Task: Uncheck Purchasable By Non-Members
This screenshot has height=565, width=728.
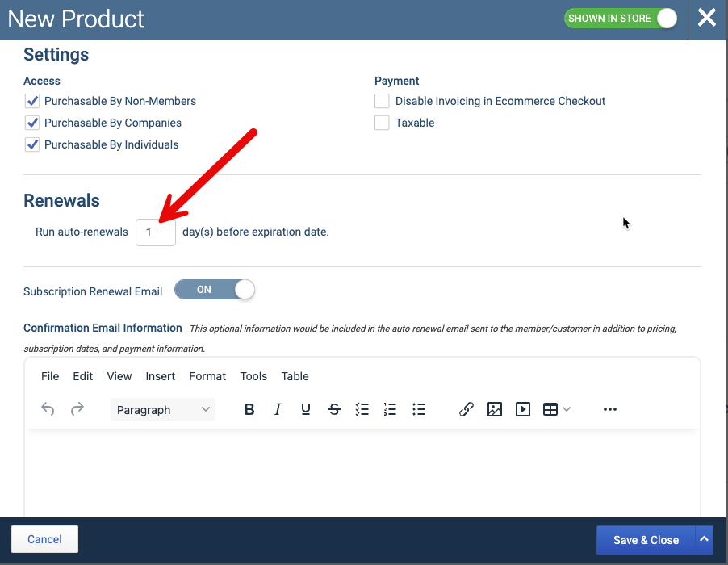Action: [32, 101]
